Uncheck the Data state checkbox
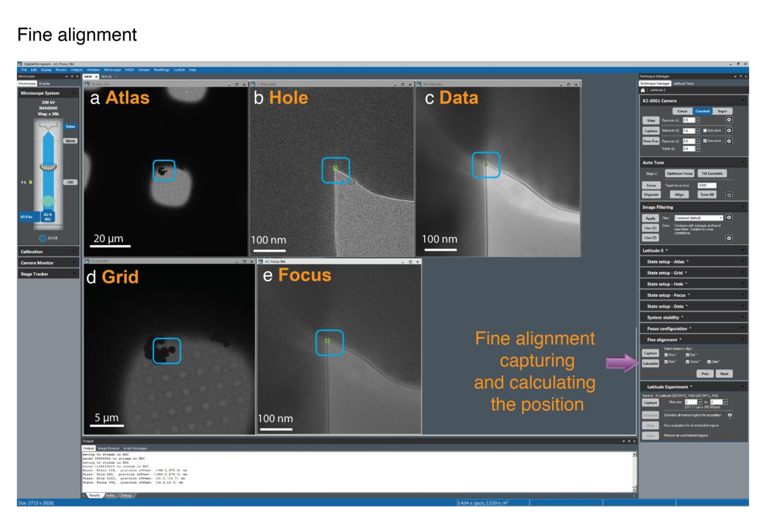766x532 pixels. 709,362
